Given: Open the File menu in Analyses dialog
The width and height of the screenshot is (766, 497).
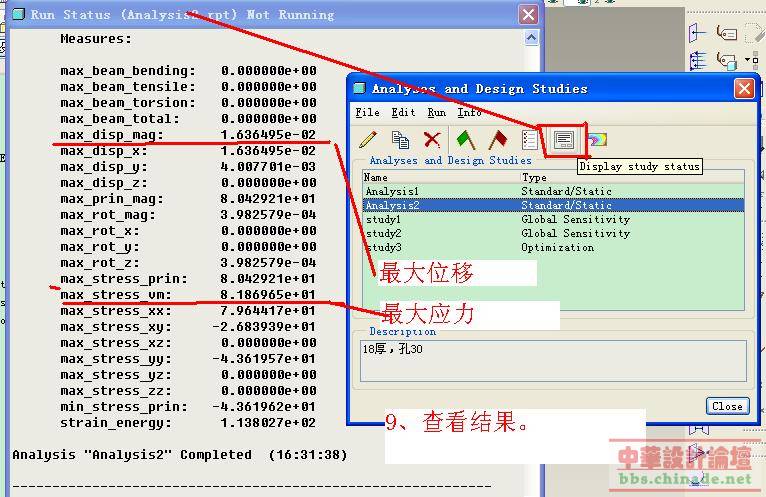Looking at the screenshot, I should [x=367, y=112].
